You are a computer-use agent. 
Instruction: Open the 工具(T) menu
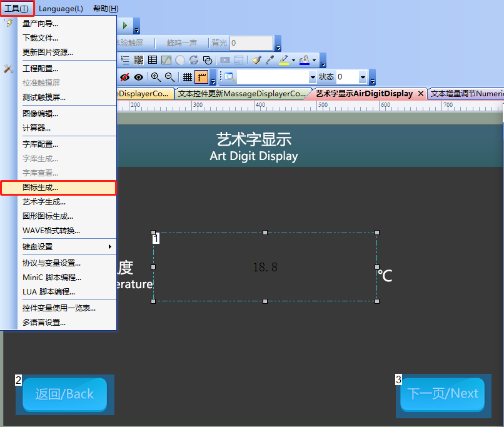click(x=17, y=8)
